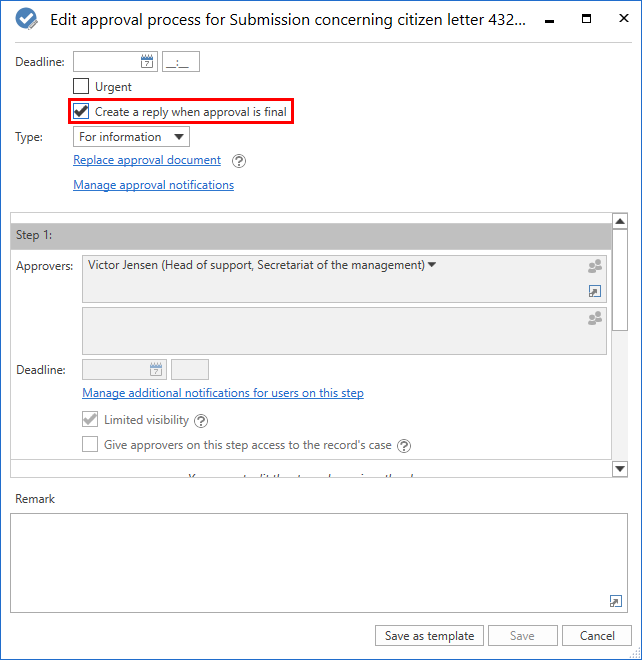
Task: Open Replace approval document link
Action: point(147,160)
